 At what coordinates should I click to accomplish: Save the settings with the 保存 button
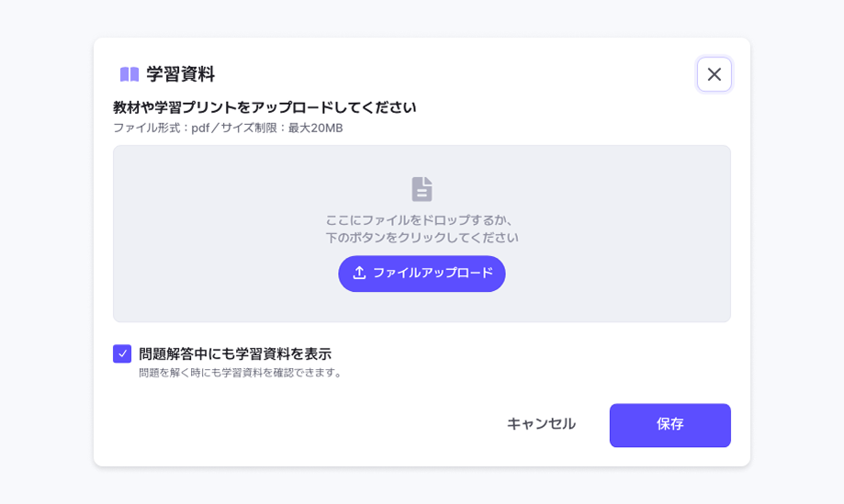670,425
